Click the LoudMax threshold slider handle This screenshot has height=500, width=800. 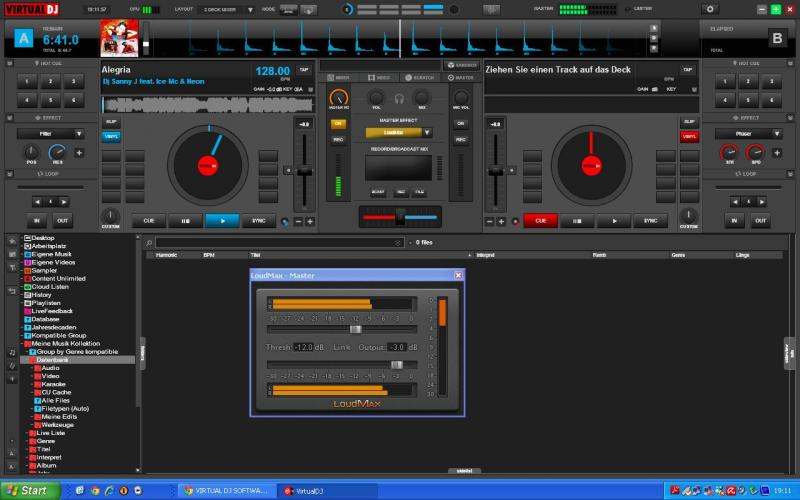(x=355, y=329)
